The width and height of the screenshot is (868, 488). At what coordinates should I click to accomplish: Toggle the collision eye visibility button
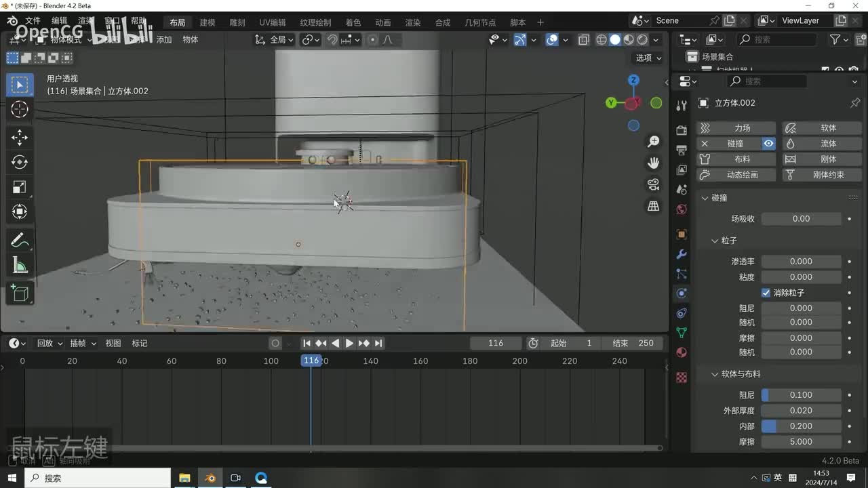768,144
